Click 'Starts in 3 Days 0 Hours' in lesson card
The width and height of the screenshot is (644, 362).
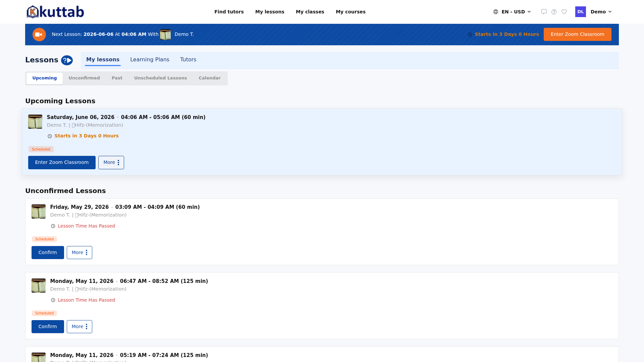click(x=87, y=136)
